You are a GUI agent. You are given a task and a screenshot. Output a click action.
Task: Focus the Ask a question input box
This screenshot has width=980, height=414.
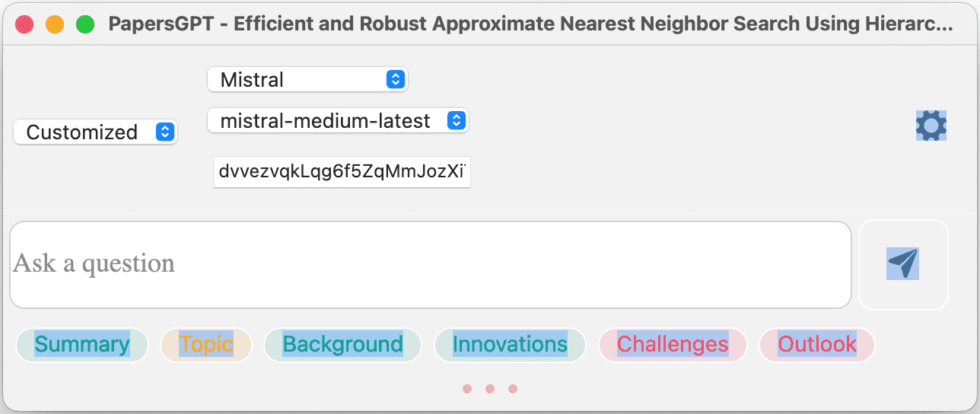pos(430,264)
